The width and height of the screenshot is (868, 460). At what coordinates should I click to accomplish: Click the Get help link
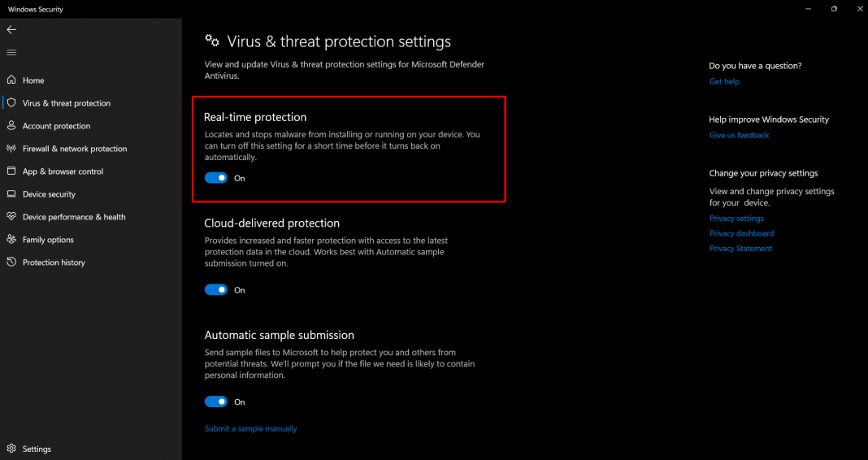coord(724,81)
